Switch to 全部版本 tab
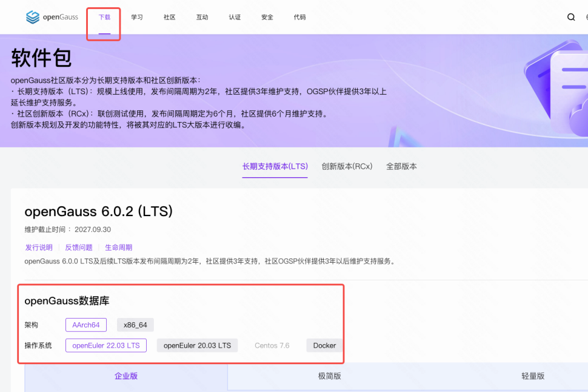The height and width of the screenshot is (392, 588). point(401,166)
